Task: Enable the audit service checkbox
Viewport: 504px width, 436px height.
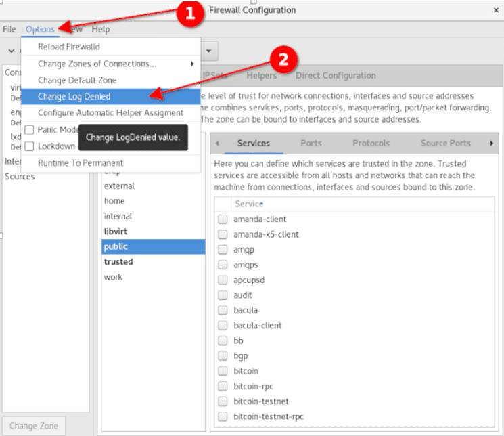Action: coord(223,295)
